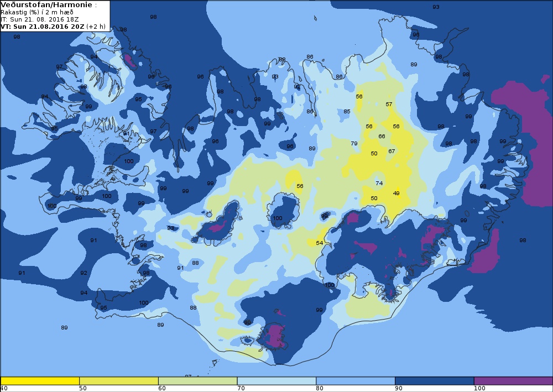Click the 54 humidity value on the map

click(319, 243)
